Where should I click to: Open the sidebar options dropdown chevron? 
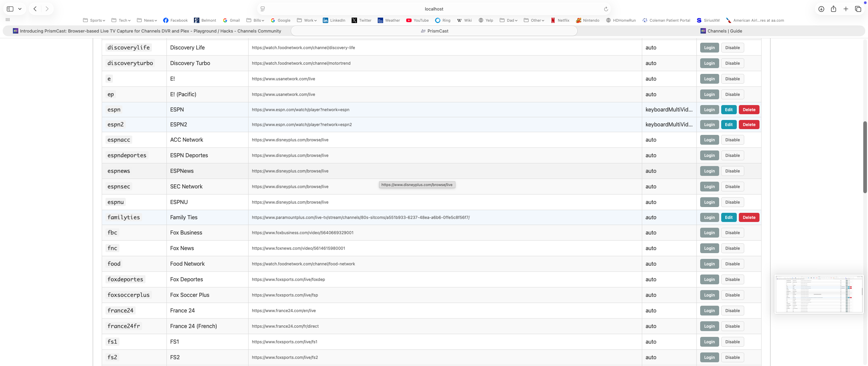(20, 9)
